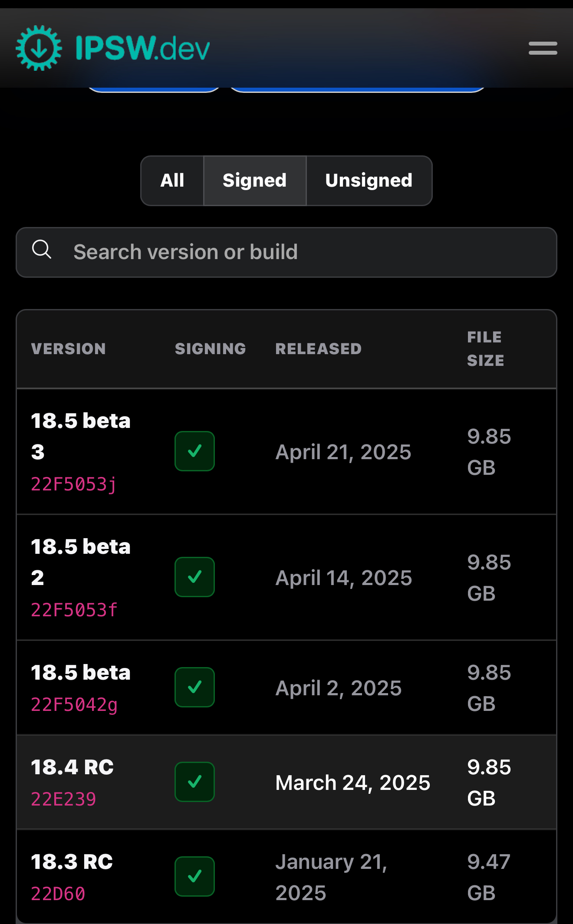573x924 pixels.
Task: Select the All filter tab
Action: 172,181
